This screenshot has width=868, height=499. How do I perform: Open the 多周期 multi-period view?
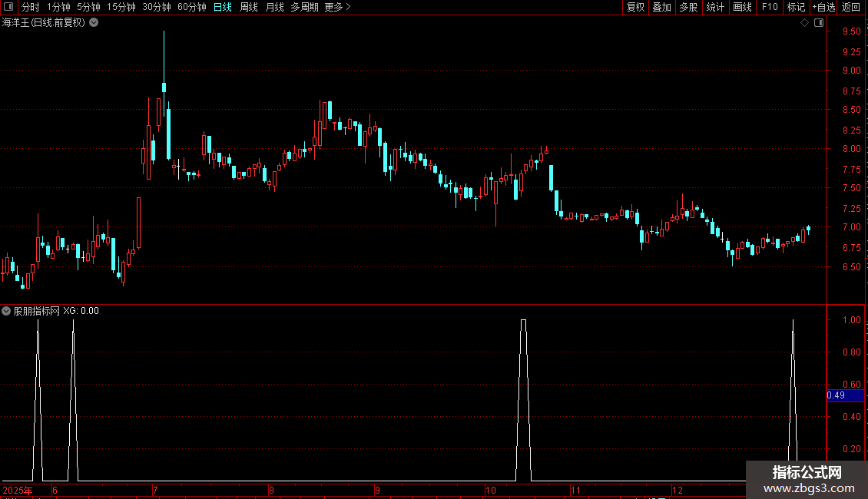(x=304, y=7)
